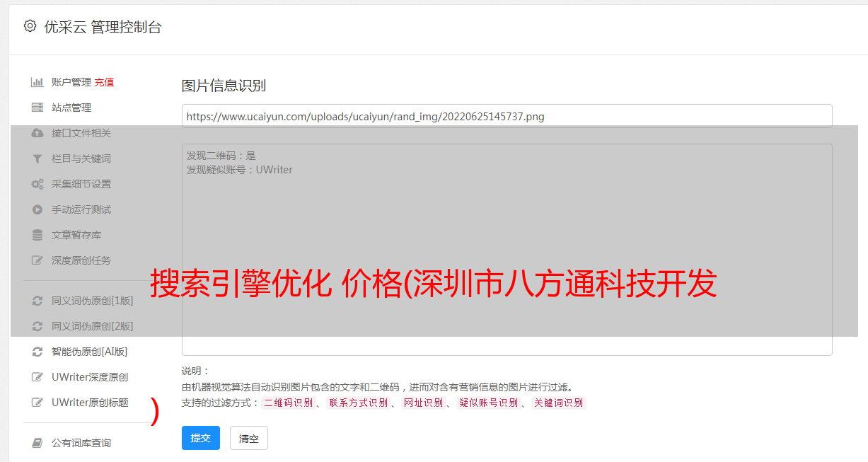Click the 优采云 管理控制台 title

103,27
